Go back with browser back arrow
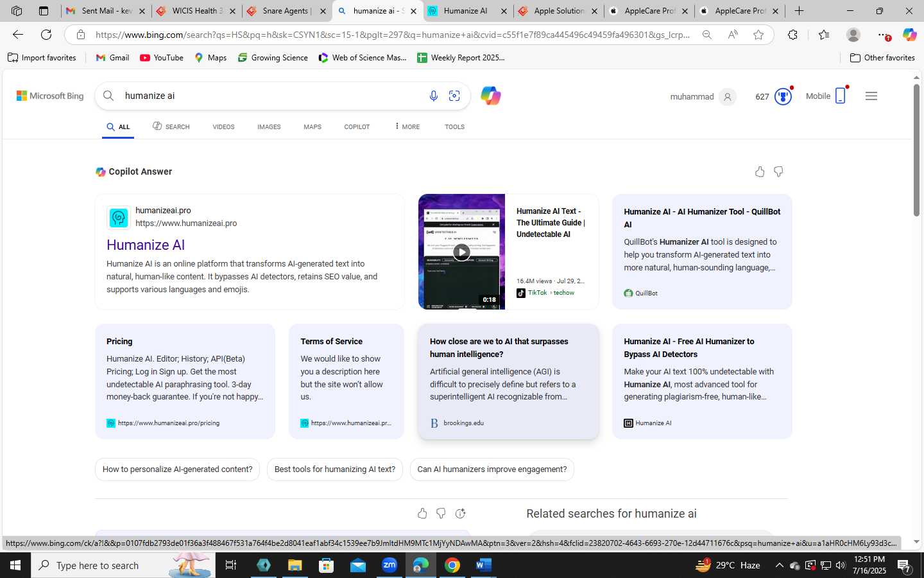The width and height of the screenshot is (924, 578). 18,35
